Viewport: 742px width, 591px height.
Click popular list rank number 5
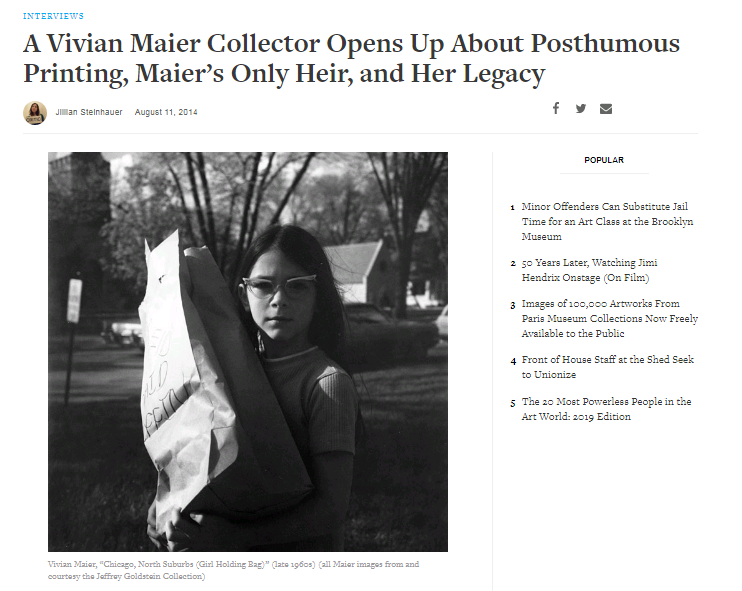click(512, 403)
